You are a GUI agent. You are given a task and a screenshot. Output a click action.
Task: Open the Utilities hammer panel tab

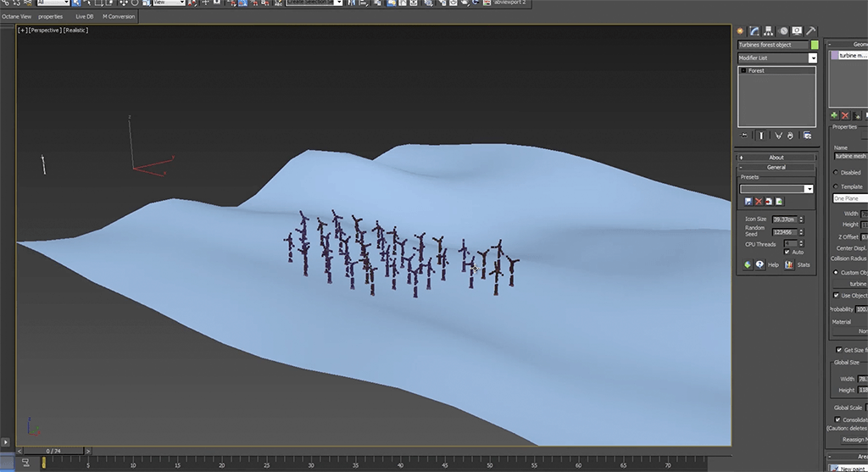(x=811, y=31)
